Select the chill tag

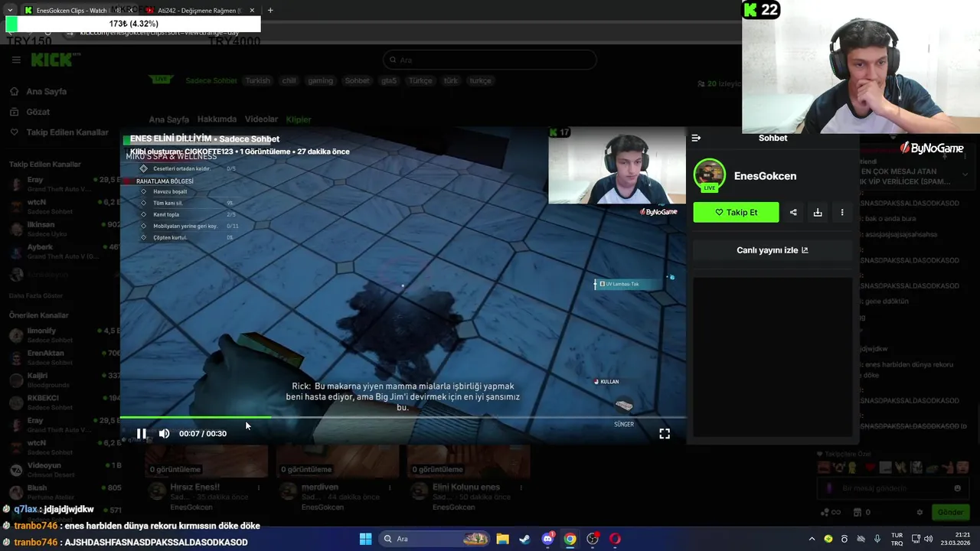pyautogui.click(x=289, y=80)
